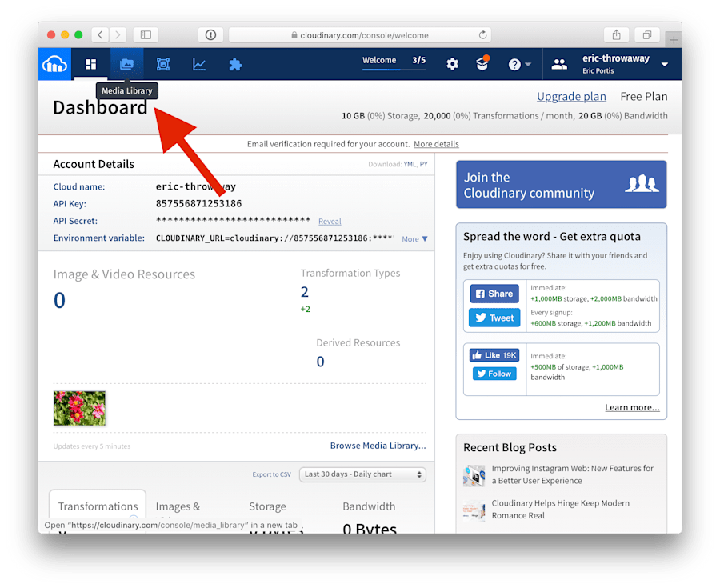The image size is (720, 588).
Task: Open the Add-ons puzzle piece icon
Action: pos(235,64)
